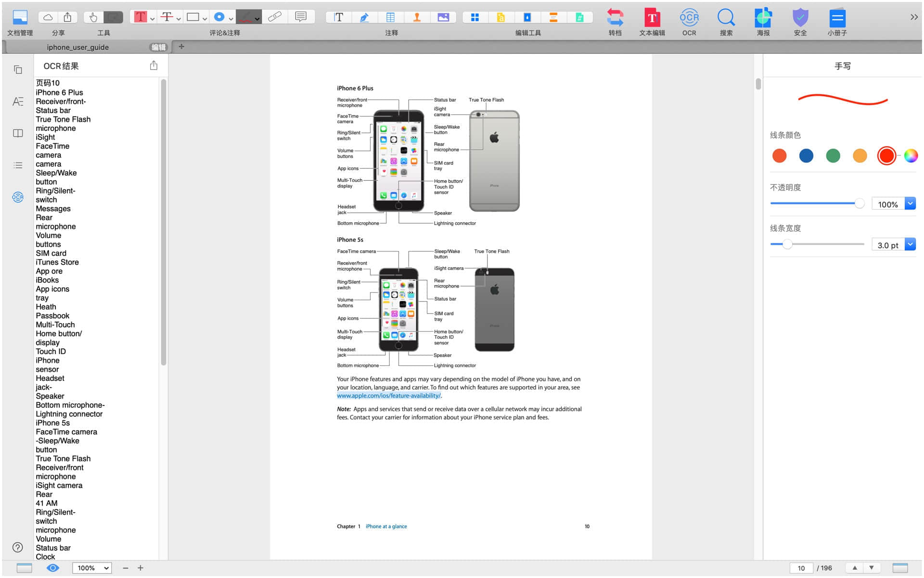The width and height of the screenshot is (924, 578).
Task: Click the iPhone at a glance footer link
Action: (x=386, y=527)
